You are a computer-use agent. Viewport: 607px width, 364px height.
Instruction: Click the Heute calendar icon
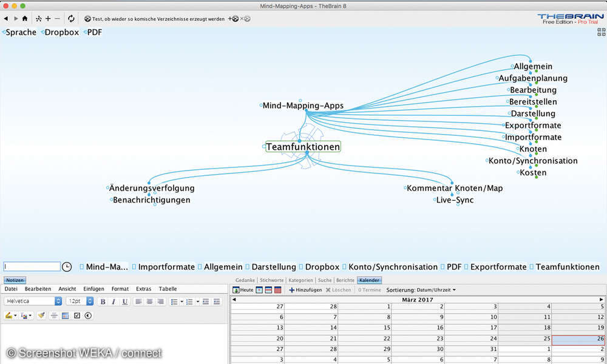tap(237, 290)
